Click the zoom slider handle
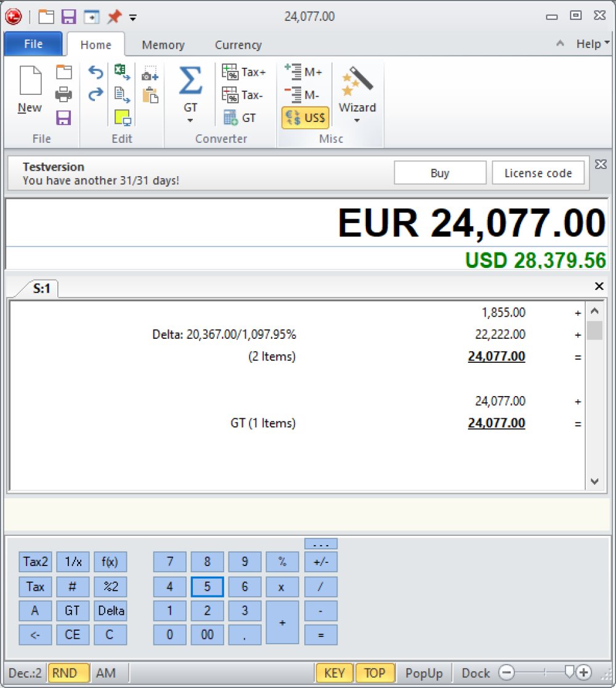616x688 pixels. pos(570,672)
